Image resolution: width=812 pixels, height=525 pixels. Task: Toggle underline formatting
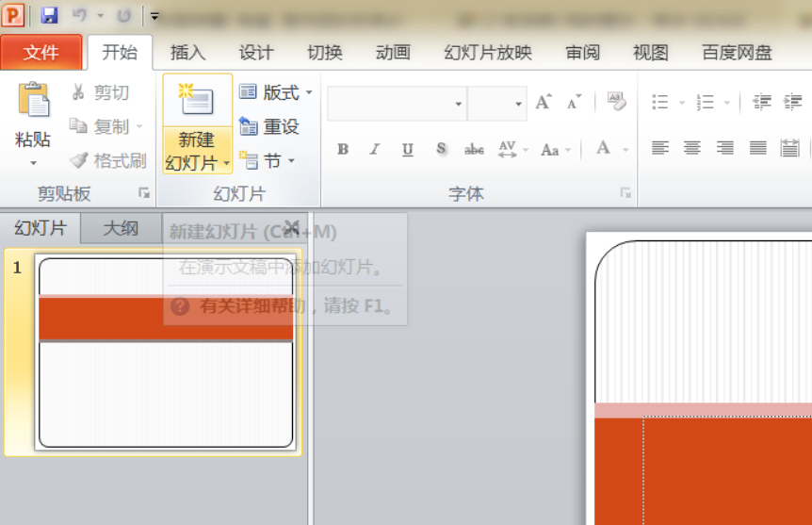tap(408, 149)
